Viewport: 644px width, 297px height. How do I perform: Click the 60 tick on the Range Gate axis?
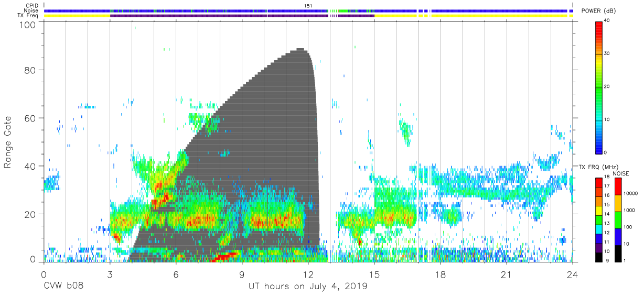pyautogui.click(x=30, y=118)
